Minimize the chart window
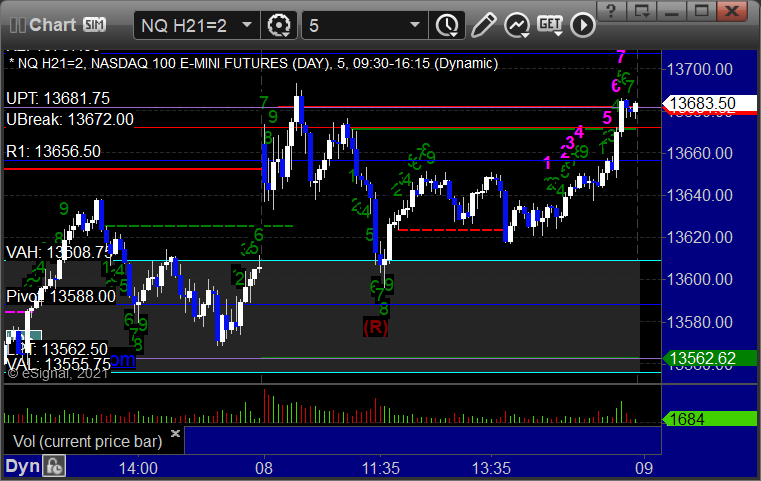Viewport: 761px width, 481px height. [671, 10]
